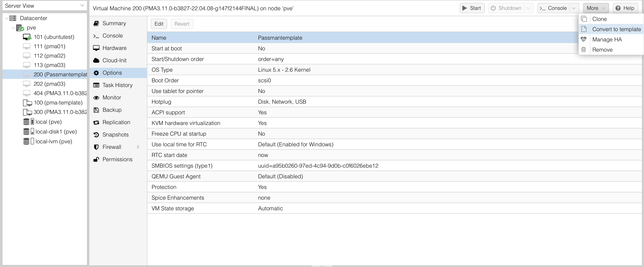Start the virtual machine
The width and height of the screenshot is (644, 267).
pos(471,8)
